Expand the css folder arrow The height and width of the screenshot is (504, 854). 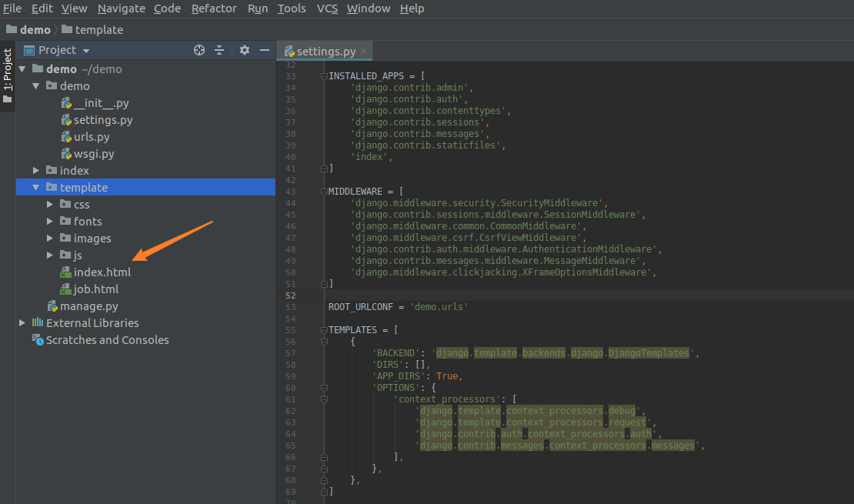(x=49, y=205)
